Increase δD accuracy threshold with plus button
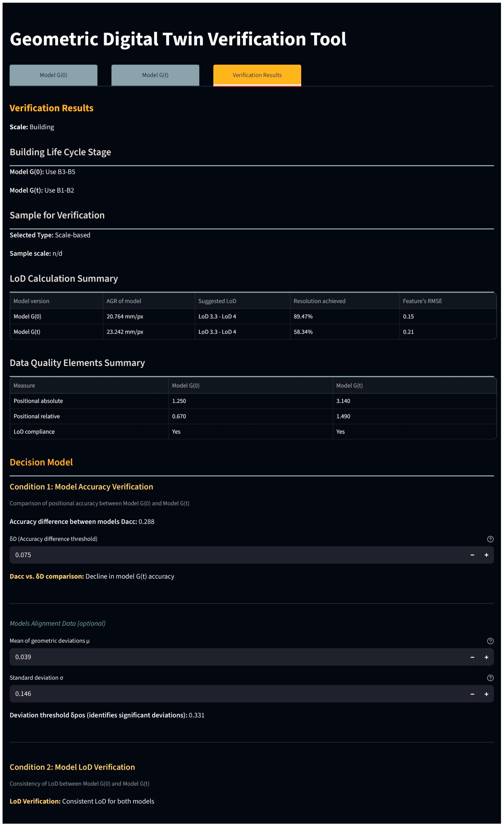 coord(486,555)
